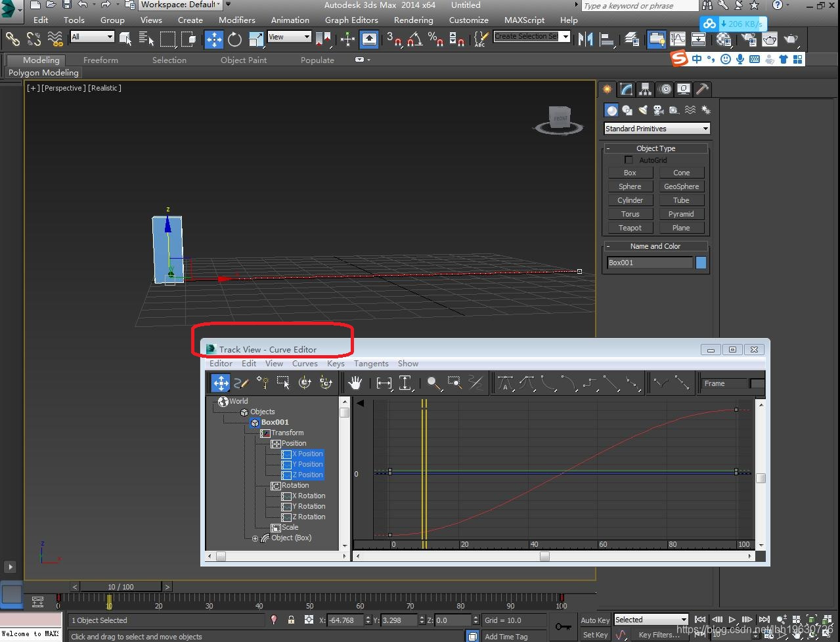Click the Key Filters button

[659, 635]
